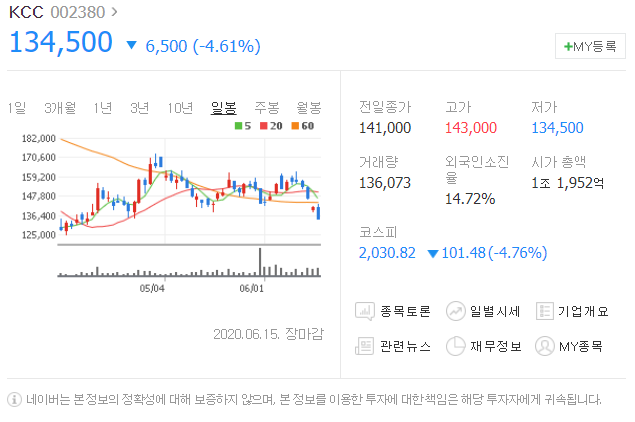Open the 재무정보 pie chart icon
The height and width of the screenshot is (422, 635).
point(456,346)
